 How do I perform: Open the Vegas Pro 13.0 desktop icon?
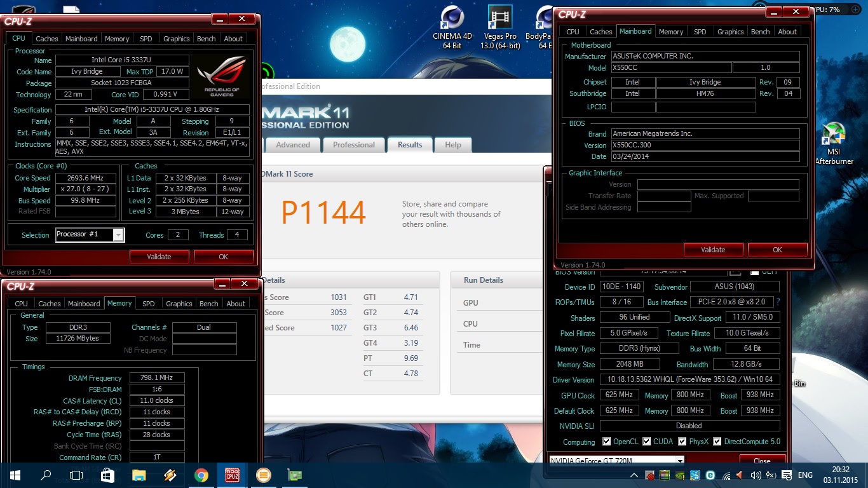tap(499, 27)
